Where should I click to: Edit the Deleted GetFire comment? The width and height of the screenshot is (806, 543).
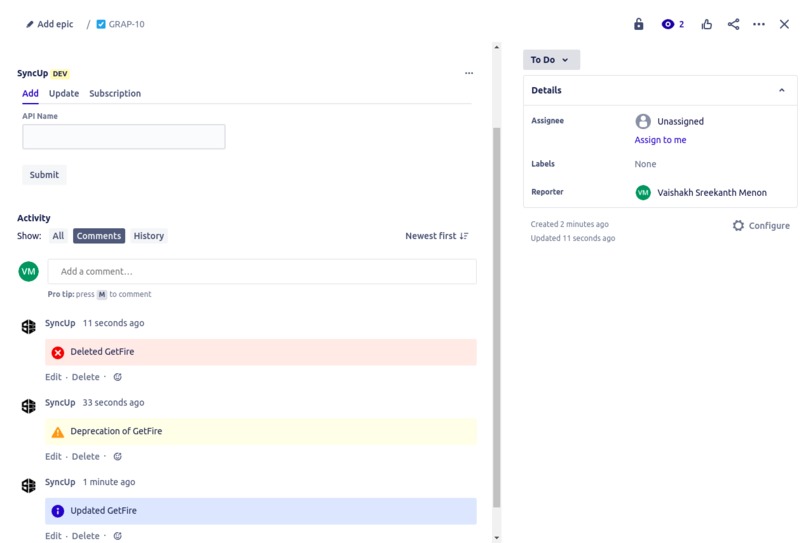tap(53, 377)
